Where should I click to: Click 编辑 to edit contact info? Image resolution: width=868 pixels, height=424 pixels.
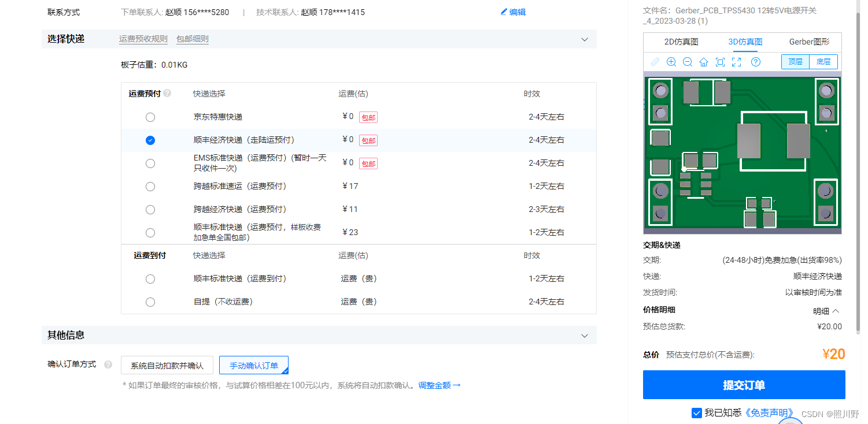[518, 12]
